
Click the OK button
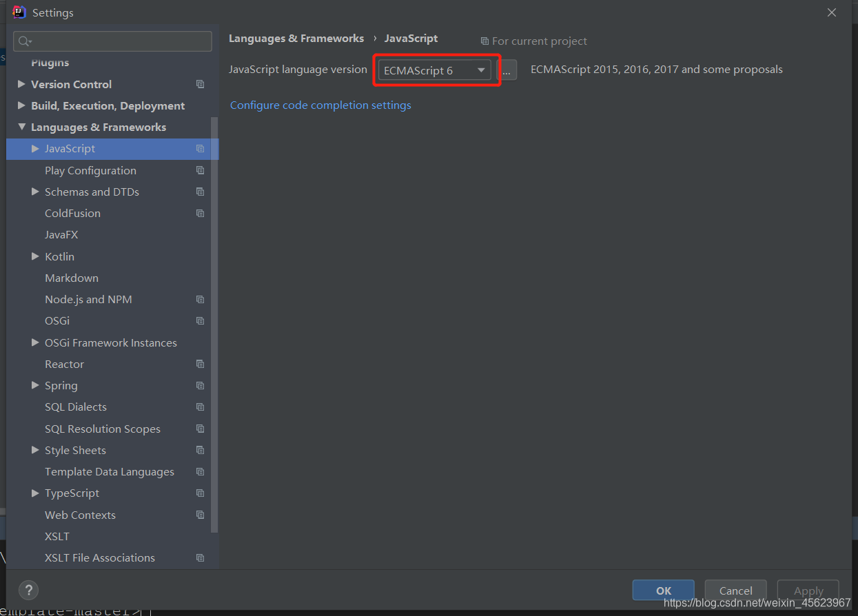664,591
